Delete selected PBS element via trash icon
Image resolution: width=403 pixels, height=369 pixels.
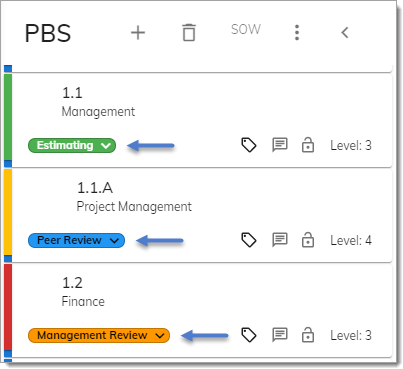pyautogui.click(x=189, y=33)
